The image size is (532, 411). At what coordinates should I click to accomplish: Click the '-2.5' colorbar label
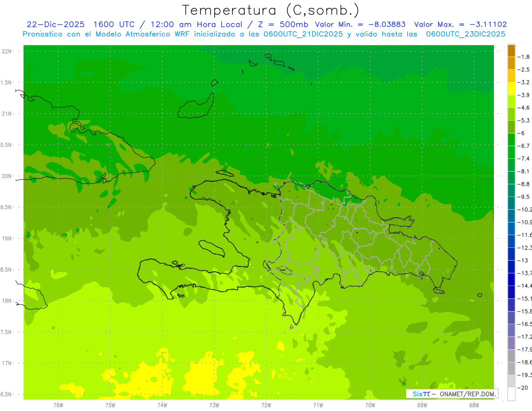pos(524,70)
